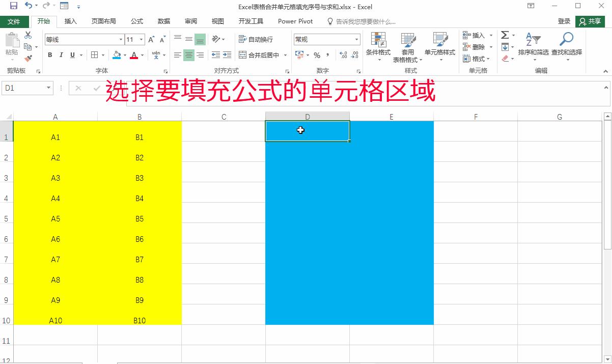
Task: Switch to the 插入 ribbon tab
Action: point(70,21)
